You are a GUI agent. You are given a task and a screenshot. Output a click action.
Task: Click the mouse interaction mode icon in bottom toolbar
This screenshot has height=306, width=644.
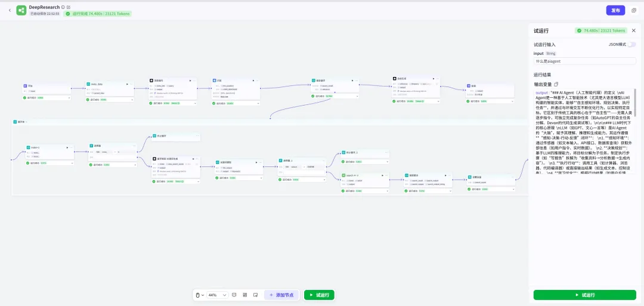point(199,295)
